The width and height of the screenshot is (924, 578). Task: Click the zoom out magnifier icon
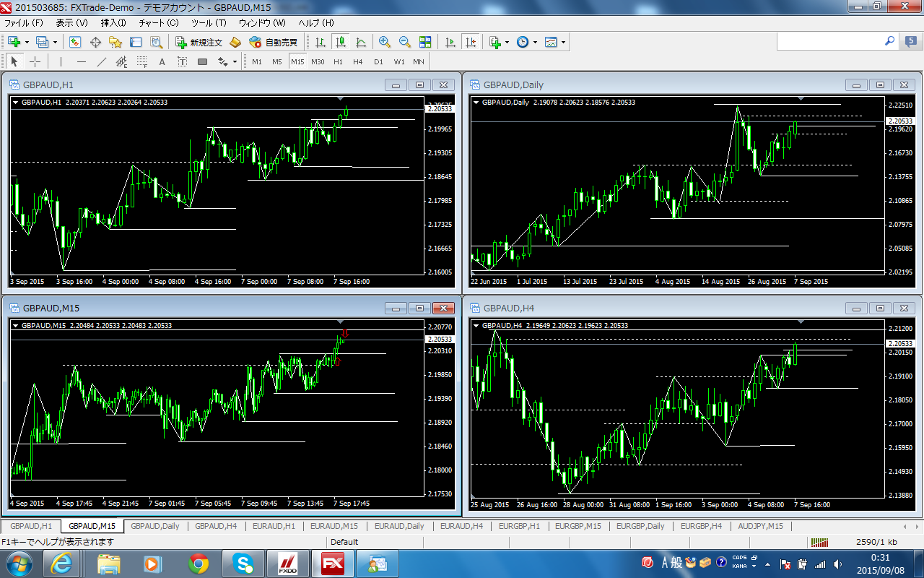coord(404,42)
